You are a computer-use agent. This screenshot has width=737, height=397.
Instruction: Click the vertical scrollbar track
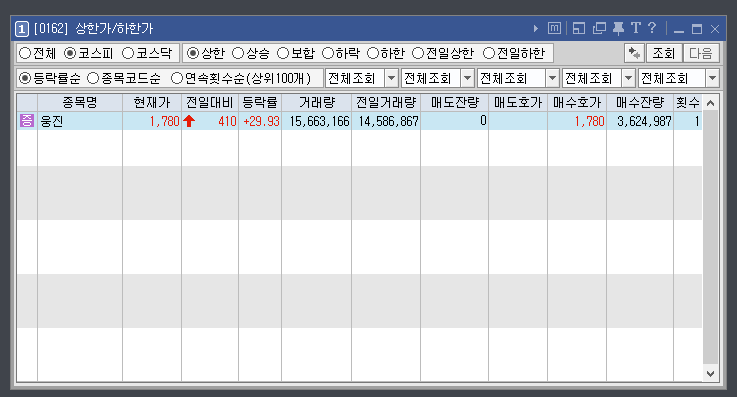pyautogui.click(x=711, y=237)
